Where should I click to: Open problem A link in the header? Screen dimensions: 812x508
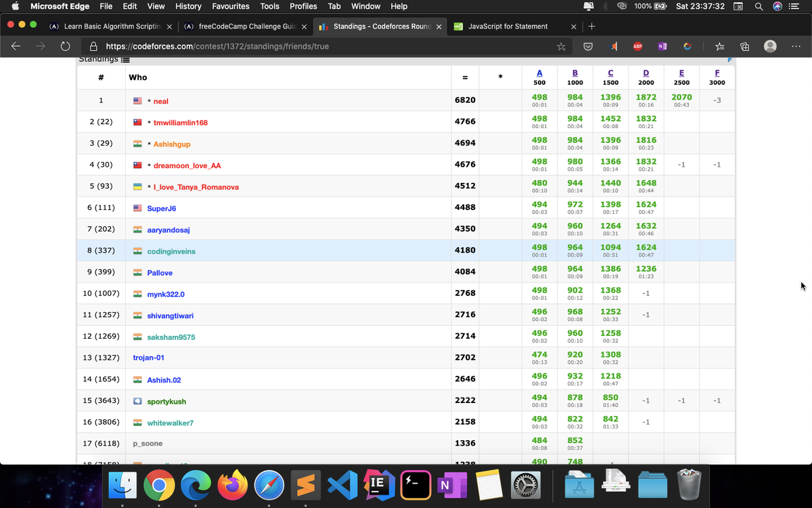coord(539,72)
